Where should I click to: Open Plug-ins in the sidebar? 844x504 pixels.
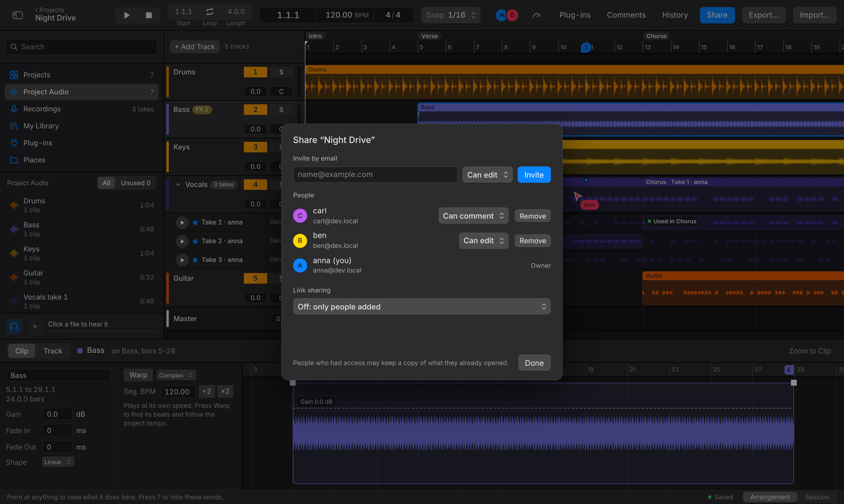pos(81,143)
